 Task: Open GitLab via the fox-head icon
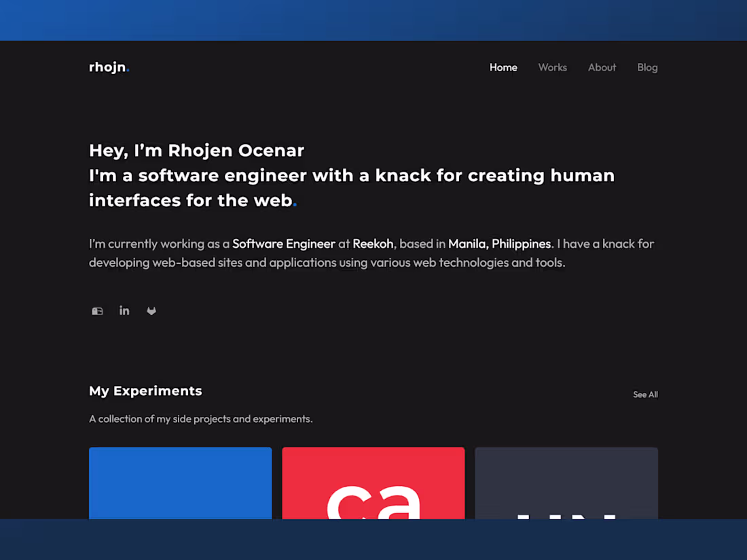click(151, 310)
